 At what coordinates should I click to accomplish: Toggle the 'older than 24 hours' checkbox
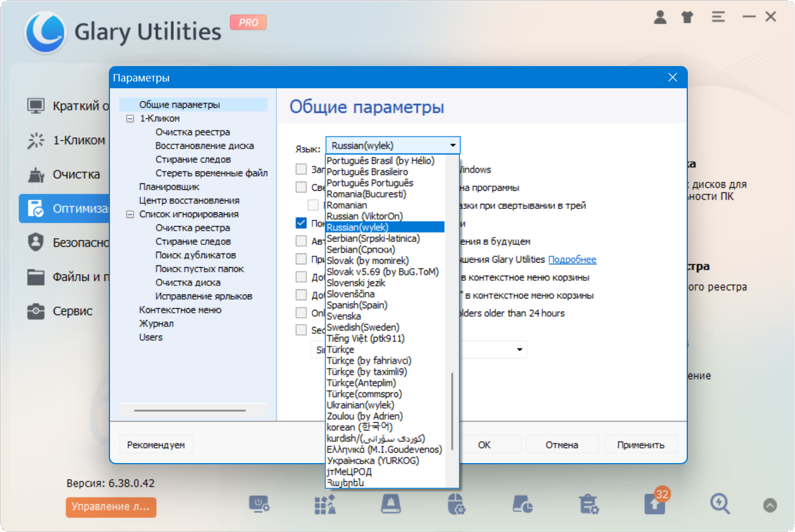[x=301, y=313]
